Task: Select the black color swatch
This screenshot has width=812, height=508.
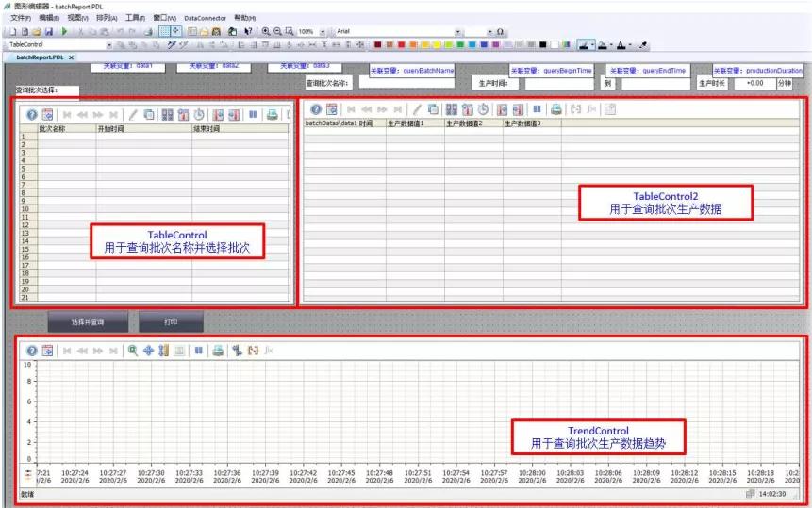Action: click(x=542, y=45)
